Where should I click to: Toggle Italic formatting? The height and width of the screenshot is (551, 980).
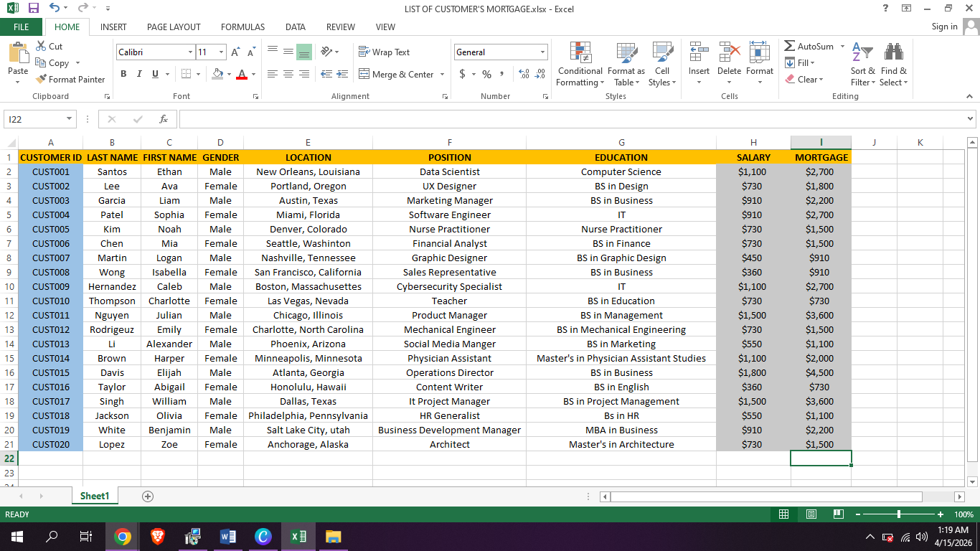click(x=139, y=74)
